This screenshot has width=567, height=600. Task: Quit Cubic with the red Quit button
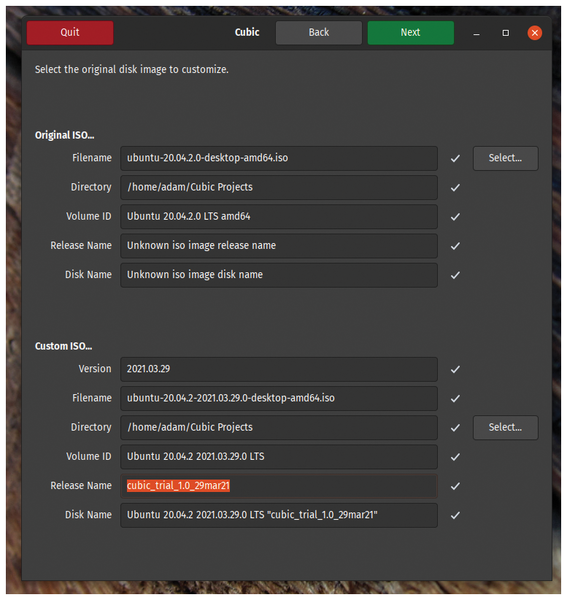[x=70, y=33]
